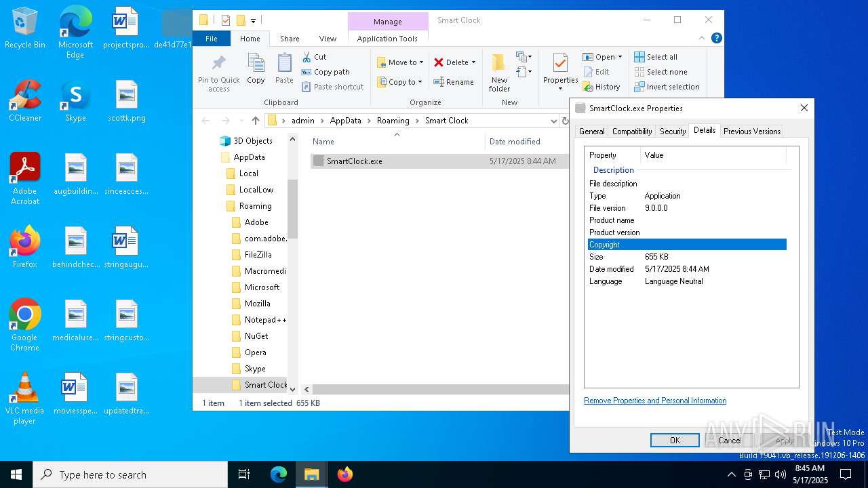This screenshot has width=868, height=488.
Task: Select the CCleaner desktop shortcut
Action: pos(25,101)
